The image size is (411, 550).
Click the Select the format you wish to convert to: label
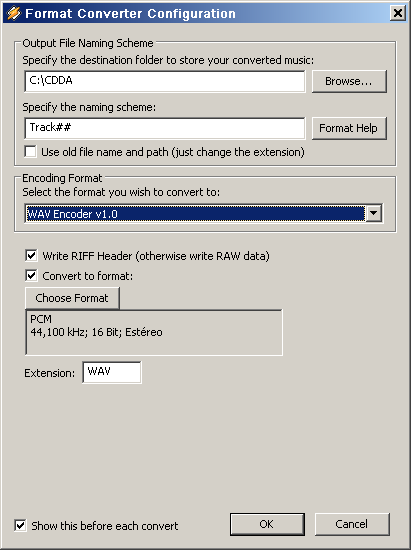pos(121,192)
